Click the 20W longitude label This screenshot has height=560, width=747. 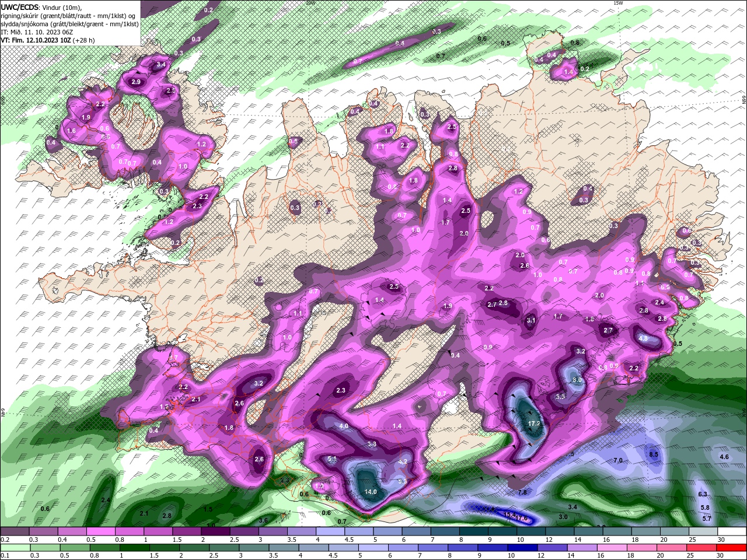pos(310,2)
